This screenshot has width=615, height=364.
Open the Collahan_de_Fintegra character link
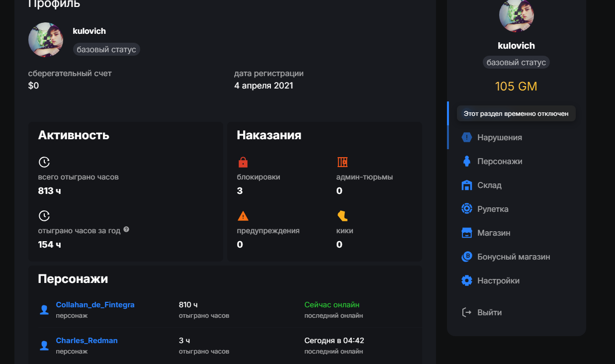(95, 305)
